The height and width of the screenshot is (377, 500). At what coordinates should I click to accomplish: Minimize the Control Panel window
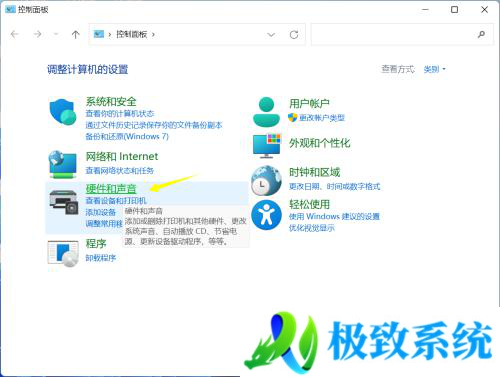pyautogui.click(x=425, y=10)
